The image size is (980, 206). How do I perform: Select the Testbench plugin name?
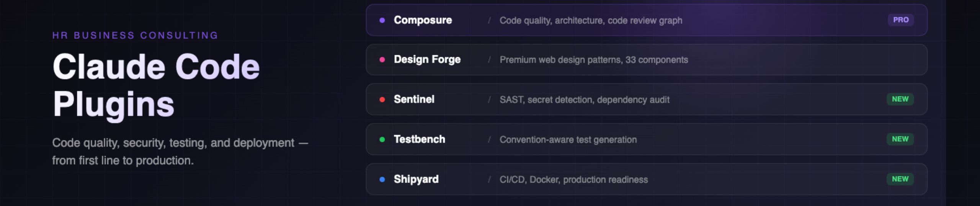click(419, 140)
